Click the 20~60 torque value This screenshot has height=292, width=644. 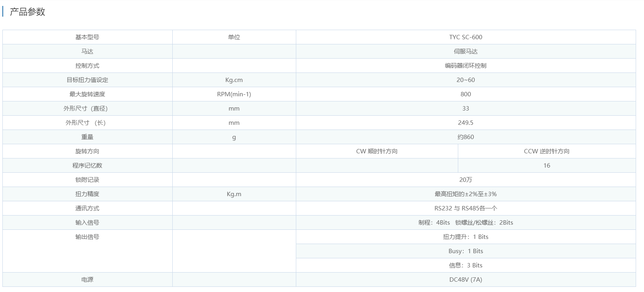(x=466, y=80)
